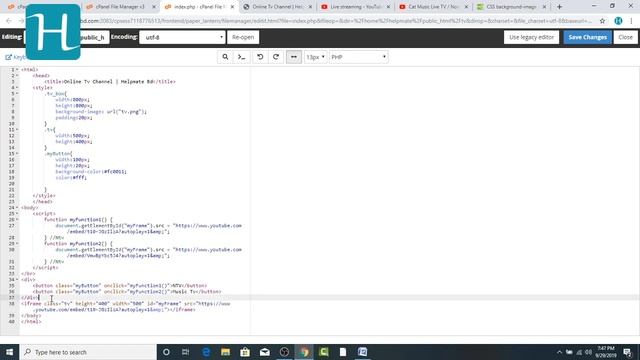Collapse the function fold at line 26
This screenshot has width=640, height=360.
(x=17, y=220)
